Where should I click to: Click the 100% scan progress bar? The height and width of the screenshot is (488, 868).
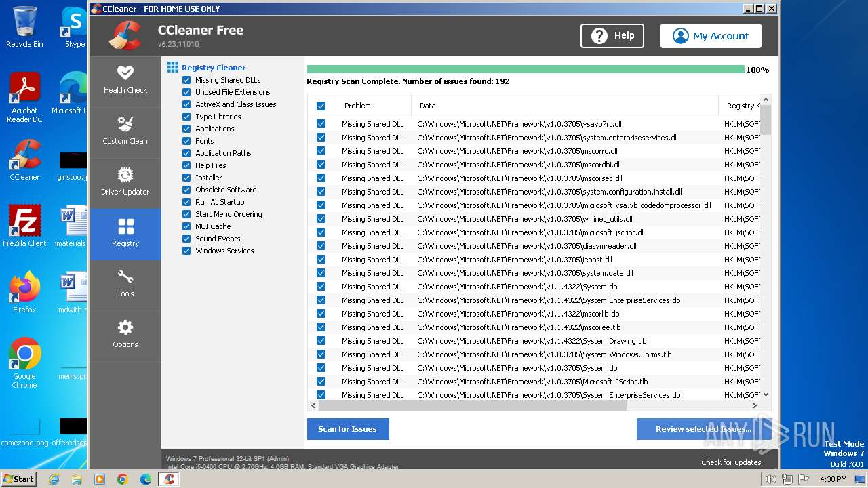tap(526, 69)
